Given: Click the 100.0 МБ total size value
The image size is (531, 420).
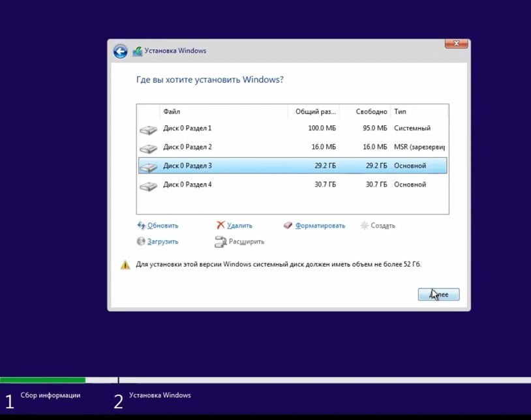Looking at the screenshot, I should pos(322,128).
